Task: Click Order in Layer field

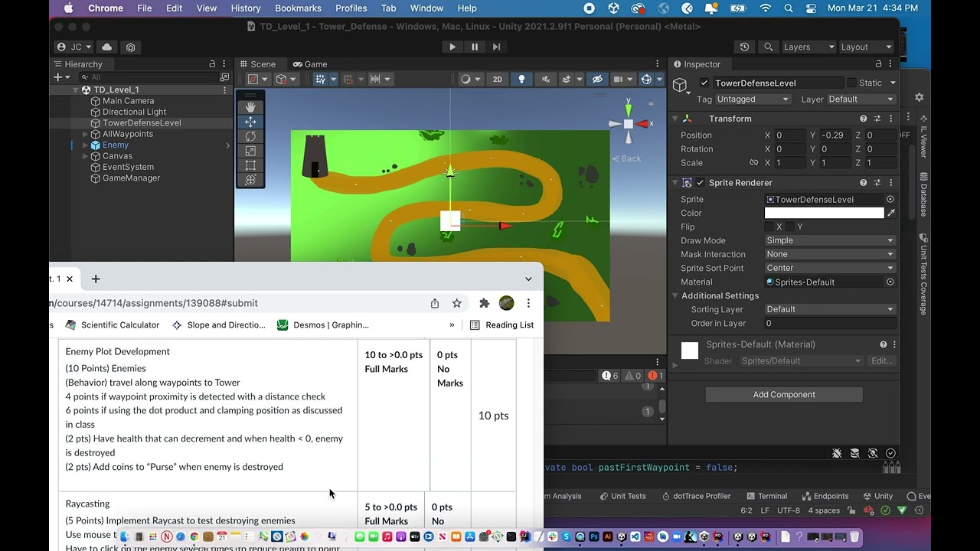Action: click(830, 324)
